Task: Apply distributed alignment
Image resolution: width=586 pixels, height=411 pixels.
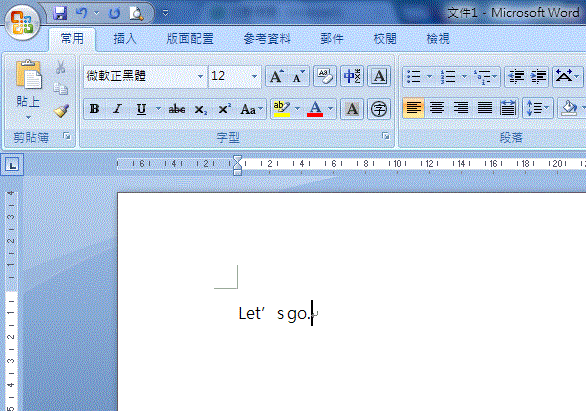Action: (x=508, y=108)
